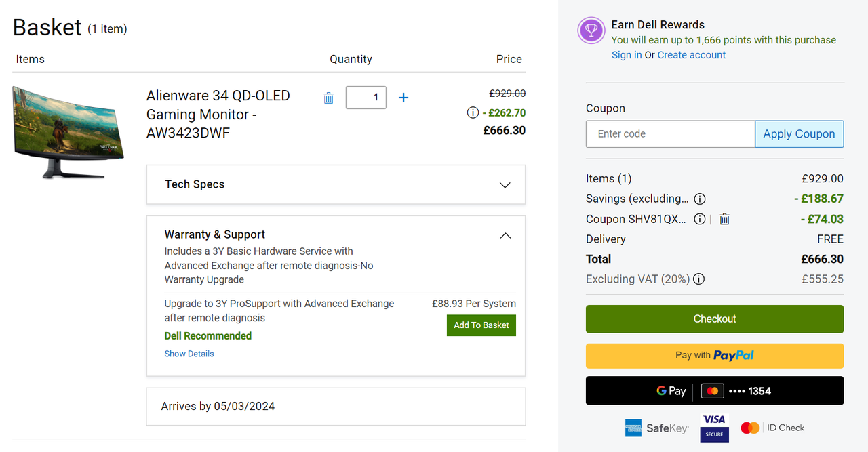Add ProSupport upgrade to basket
Screen dimensions: 868x452
(481, 325)
